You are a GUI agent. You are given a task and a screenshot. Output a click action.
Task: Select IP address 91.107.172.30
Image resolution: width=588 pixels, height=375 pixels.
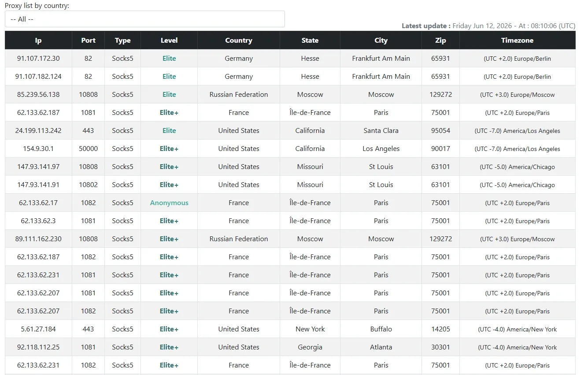click(x=38, y=59)
